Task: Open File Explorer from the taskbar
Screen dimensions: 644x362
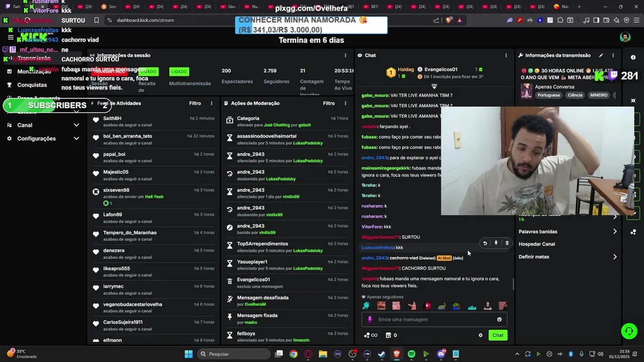Action: pos(323,354)
